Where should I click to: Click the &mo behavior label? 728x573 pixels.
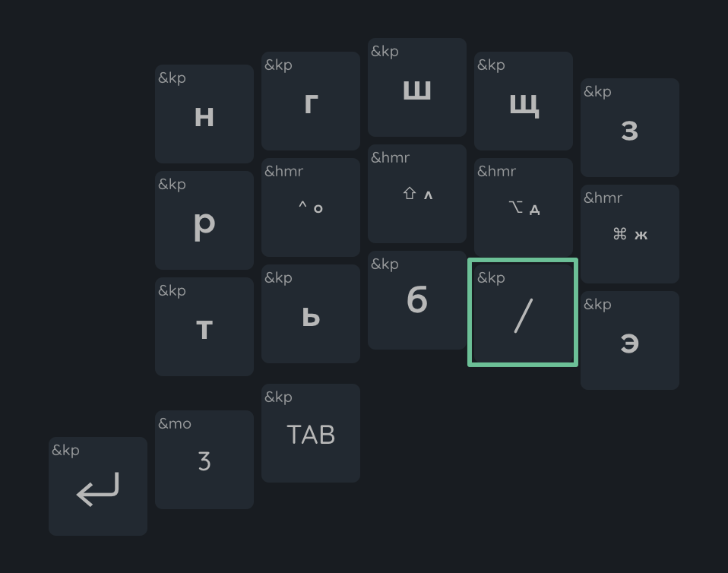coord(175,423)
